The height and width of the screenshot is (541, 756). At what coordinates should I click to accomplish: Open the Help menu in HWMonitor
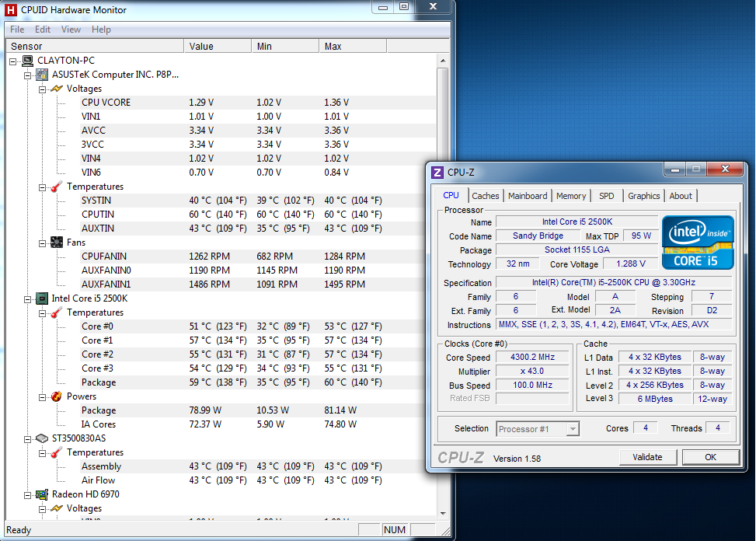pyautogui.click(x=101, y=30)
